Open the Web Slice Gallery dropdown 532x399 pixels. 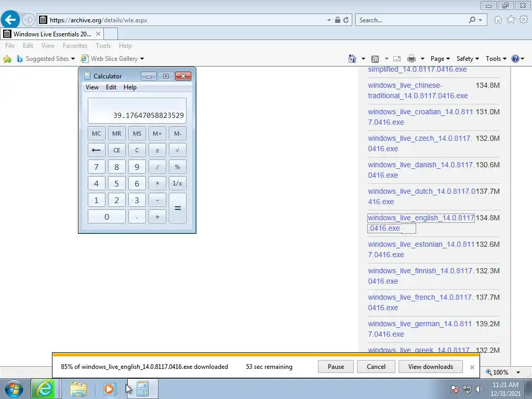(142, 59)
